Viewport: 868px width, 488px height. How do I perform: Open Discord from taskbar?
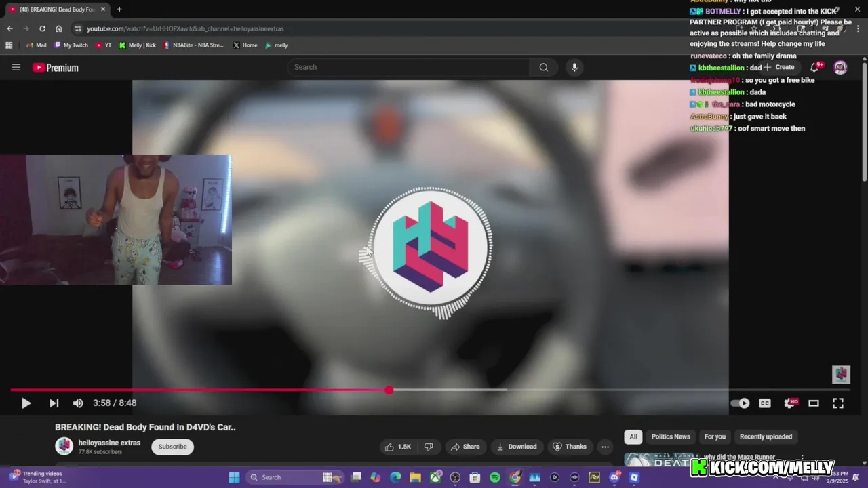(x=614, y=477)
